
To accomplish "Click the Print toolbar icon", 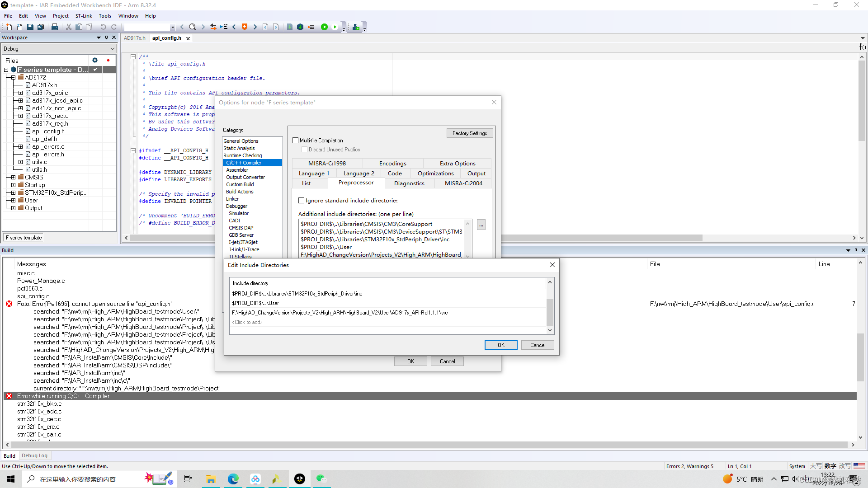I will (x=55, y=27).
